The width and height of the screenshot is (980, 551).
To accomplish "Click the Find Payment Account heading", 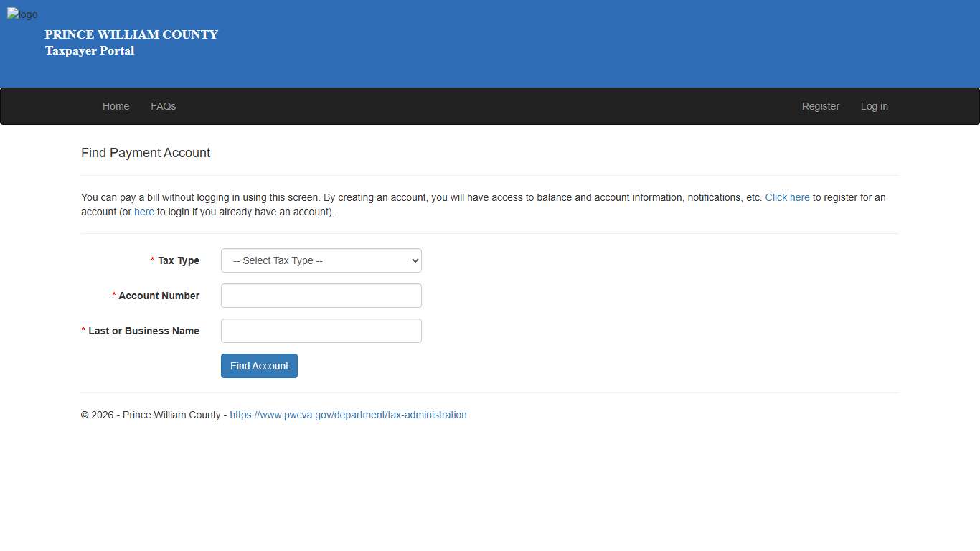I will point(146,153).
